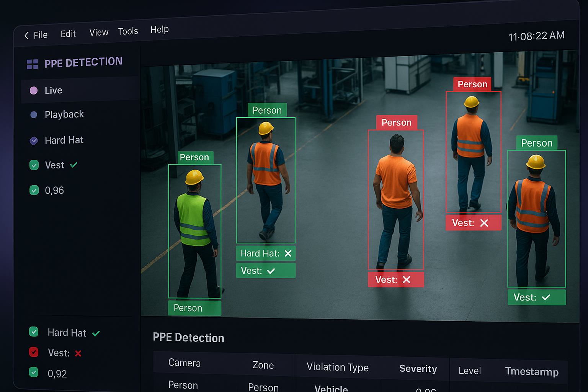Click the green checkmark next to Vest
Screen dimensions: 588x392
point(73,165)
